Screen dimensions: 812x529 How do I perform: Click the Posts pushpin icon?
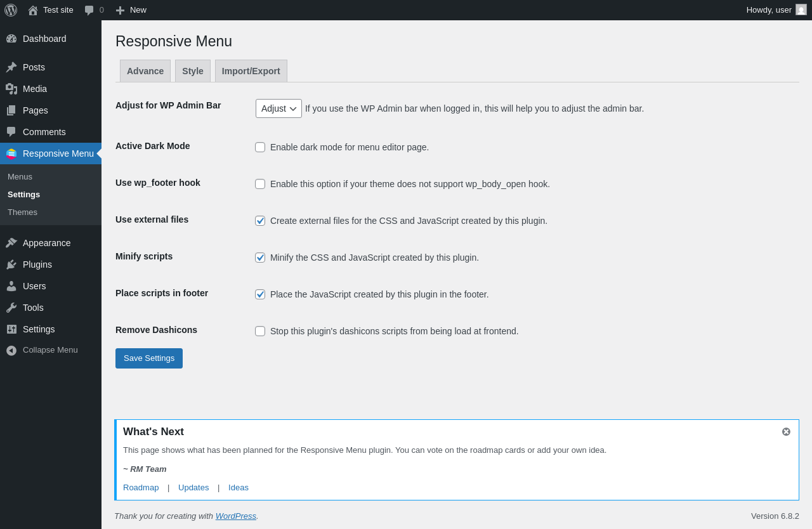point(11,67)
